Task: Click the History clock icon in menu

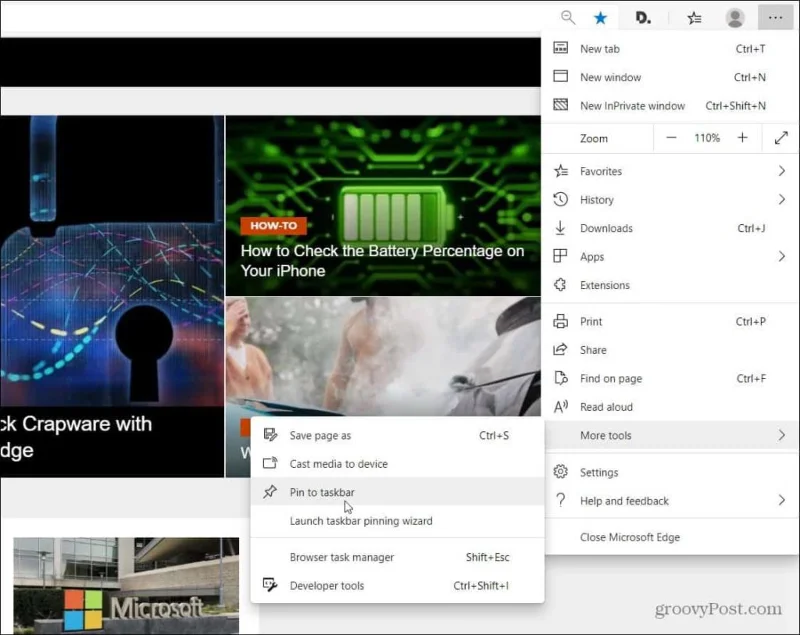Action: (561, 199)
